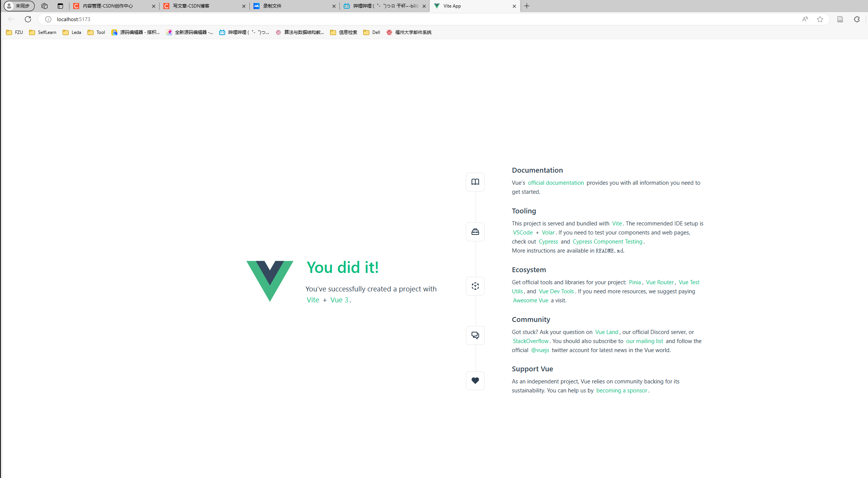Open the 哔哩哔哩 bookmark in bookmarks bar
The height and width of the screenshot is (478, 868).
click(244, 32)
